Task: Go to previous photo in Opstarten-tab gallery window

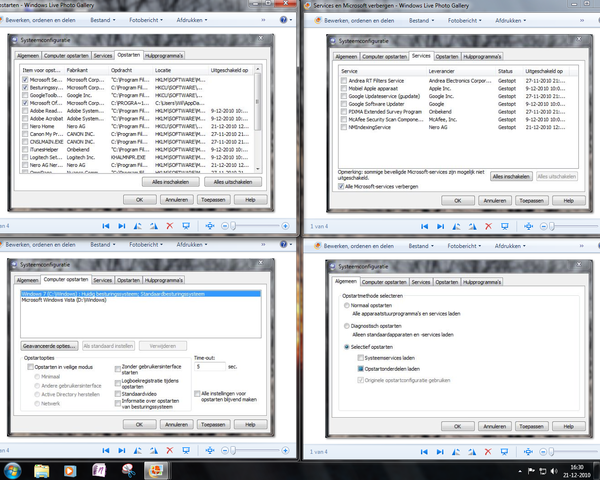Action: (x=106, y=226)
